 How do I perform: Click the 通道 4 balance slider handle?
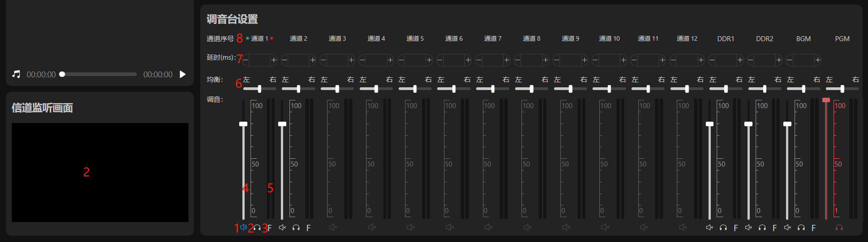(376, 89)
